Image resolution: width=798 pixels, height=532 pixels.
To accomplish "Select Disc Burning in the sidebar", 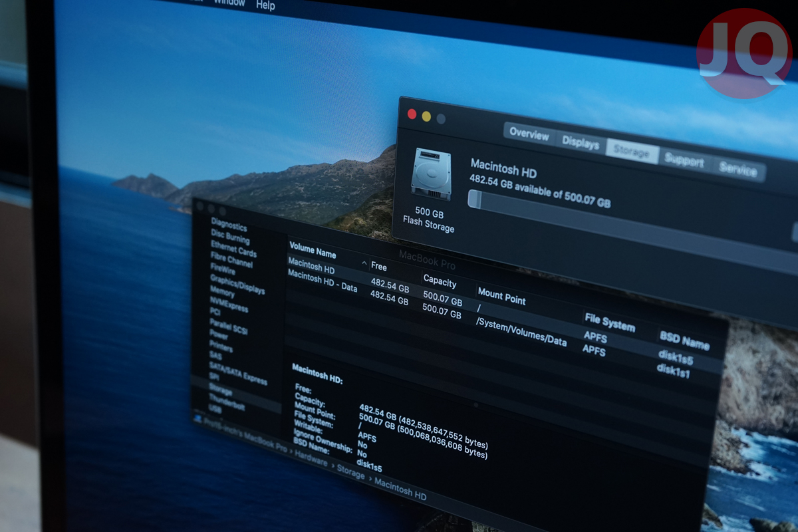I will (230, 237).
